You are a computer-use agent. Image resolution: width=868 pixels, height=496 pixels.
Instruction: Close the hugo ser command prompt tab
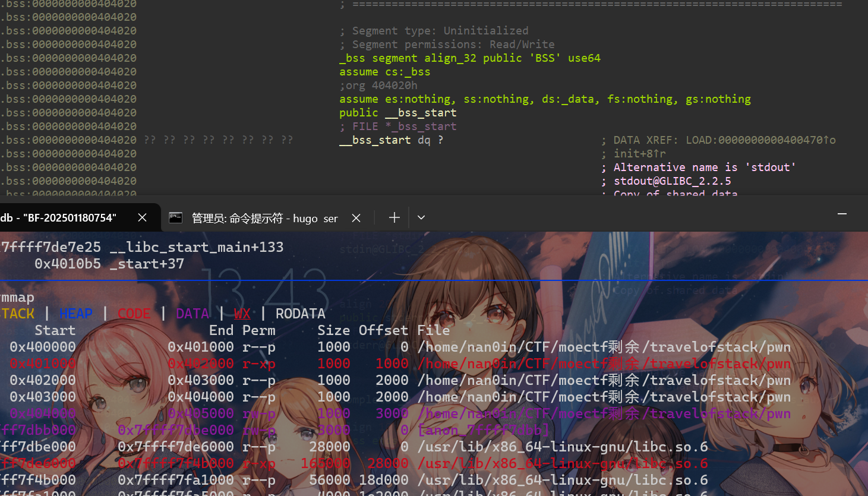356,218
